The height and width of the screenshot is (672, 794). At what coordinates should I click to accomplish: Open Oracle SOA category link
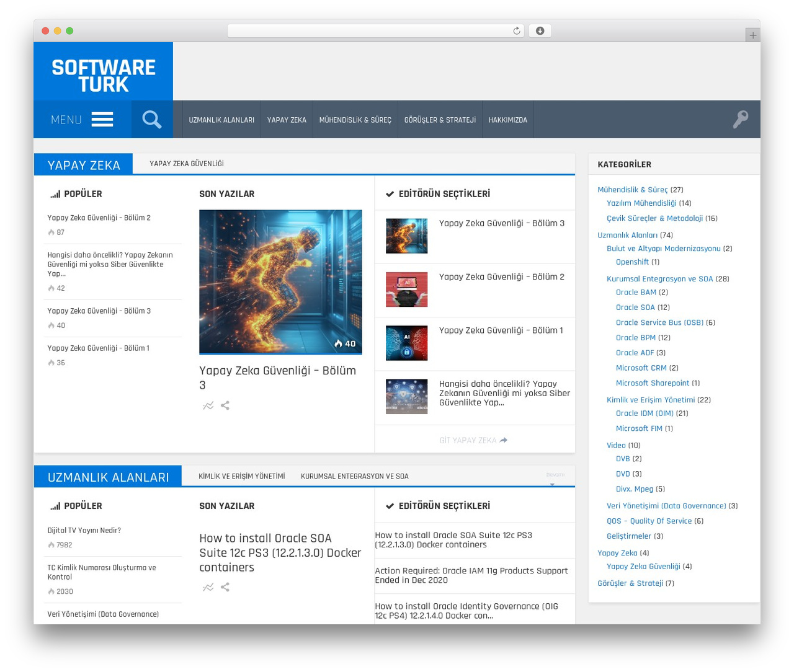[x=635, y=307]
